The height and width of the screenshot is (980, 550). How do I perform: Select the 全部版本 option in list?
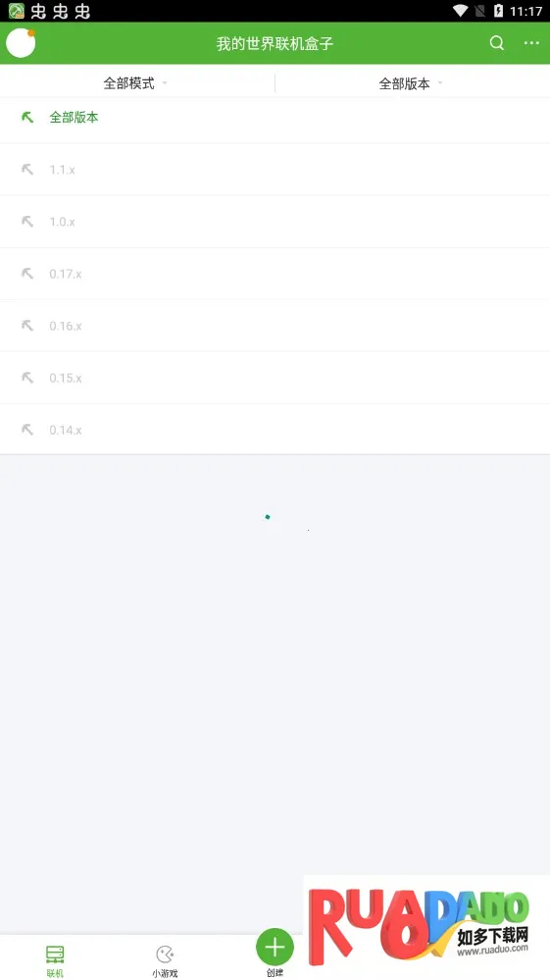tap(275, 117)
